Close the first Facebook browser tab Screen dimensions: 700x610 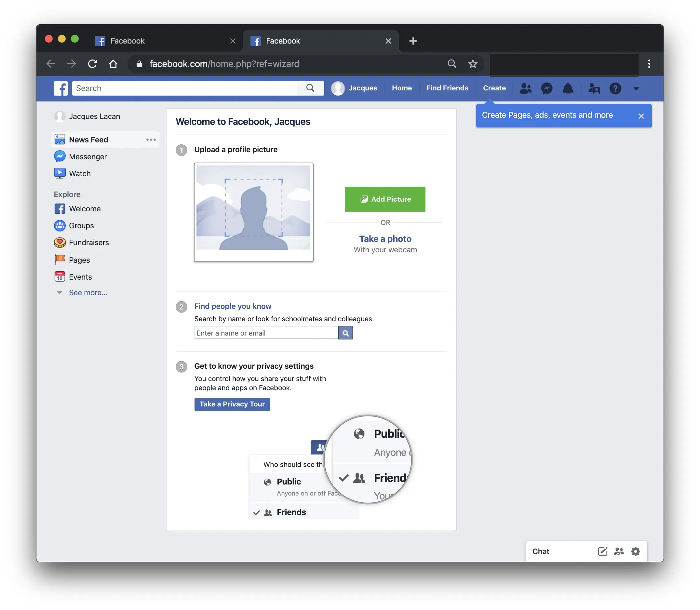pos(233,41)
